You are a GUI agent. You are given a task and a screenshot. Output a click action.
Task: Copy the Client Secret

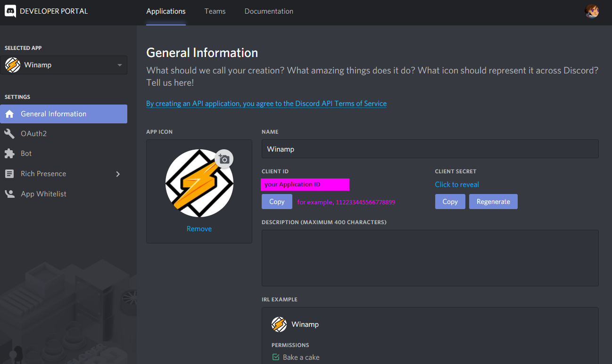(450, 202)
